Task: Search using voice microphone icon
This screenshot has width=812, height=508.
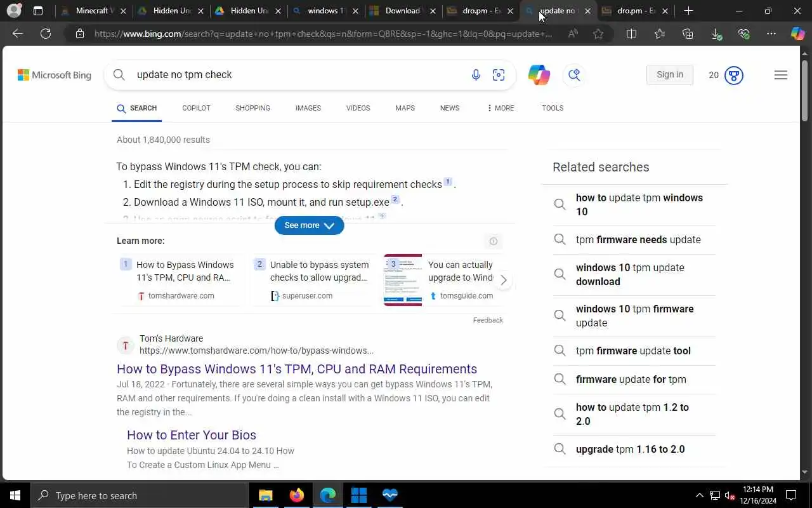Action: [x=476, y=75]
